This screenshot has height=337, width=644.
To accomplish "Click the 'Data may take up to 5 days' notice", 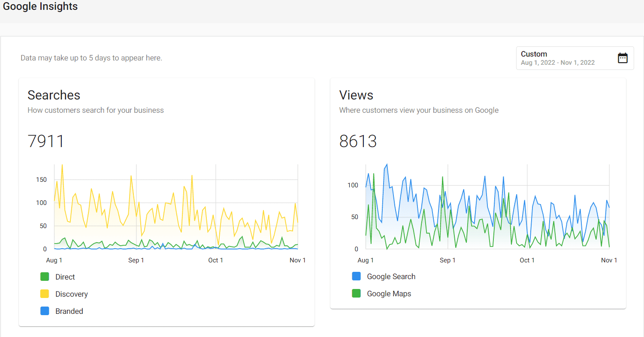I will click(91, 58).
